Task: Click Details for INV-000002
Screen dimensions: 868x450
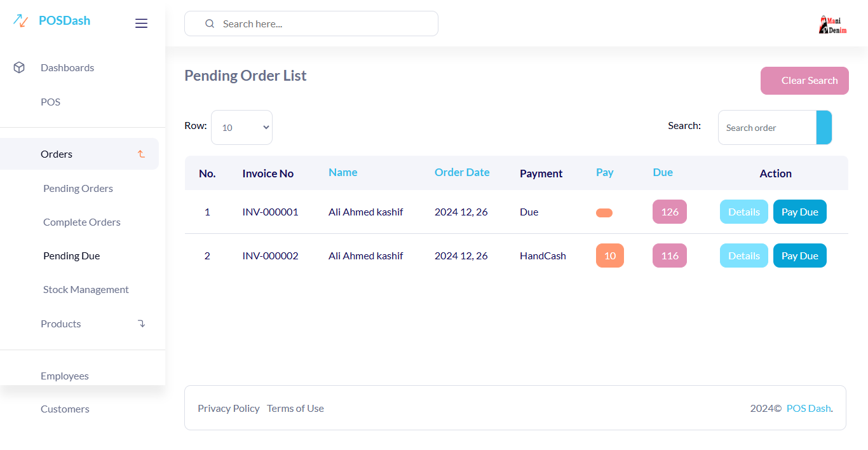Action: [744, 256]
